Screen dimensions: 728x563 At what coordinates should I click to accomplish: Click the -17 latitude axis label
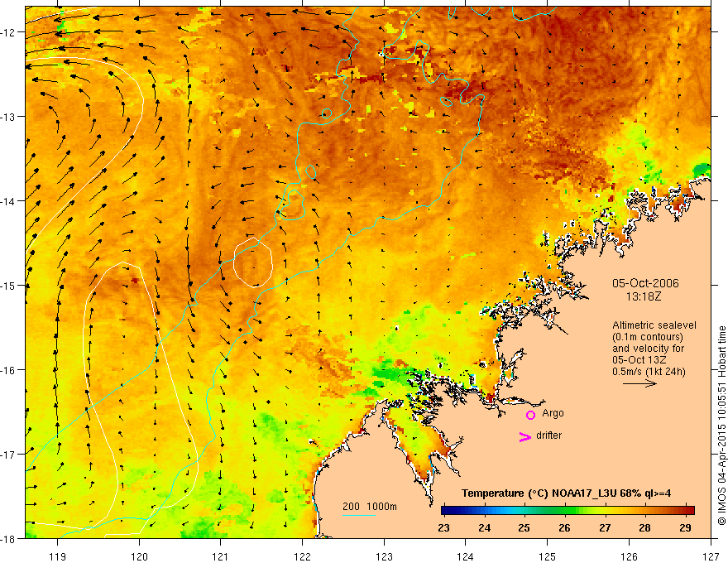[x=9, y=454]
